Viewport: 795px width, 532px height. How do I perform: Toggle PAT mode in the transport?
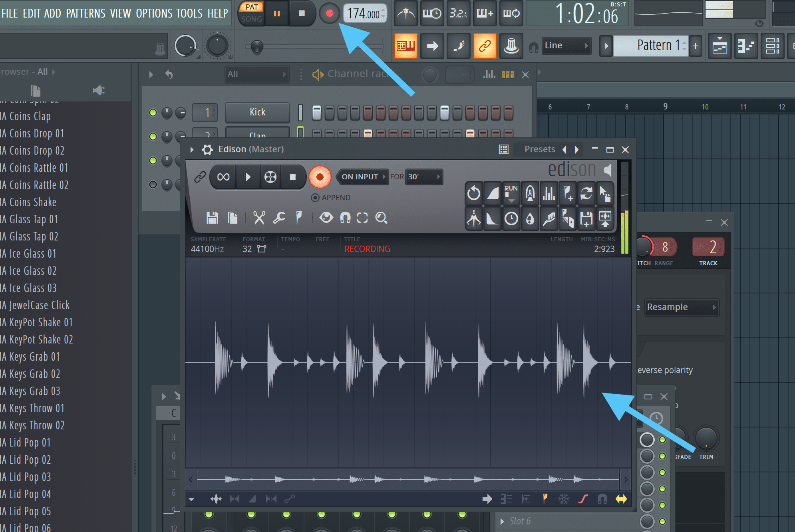click(252, 7)
